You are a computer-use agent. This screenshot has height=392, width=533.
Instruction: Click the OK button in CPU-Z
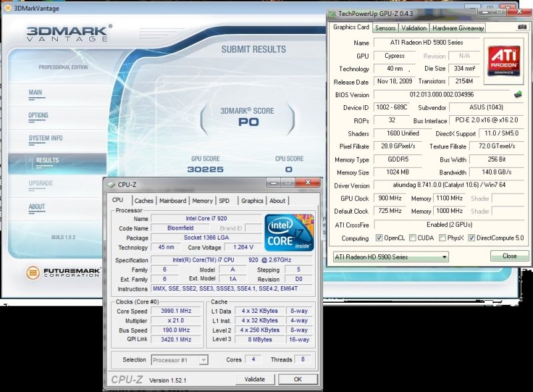298,379
